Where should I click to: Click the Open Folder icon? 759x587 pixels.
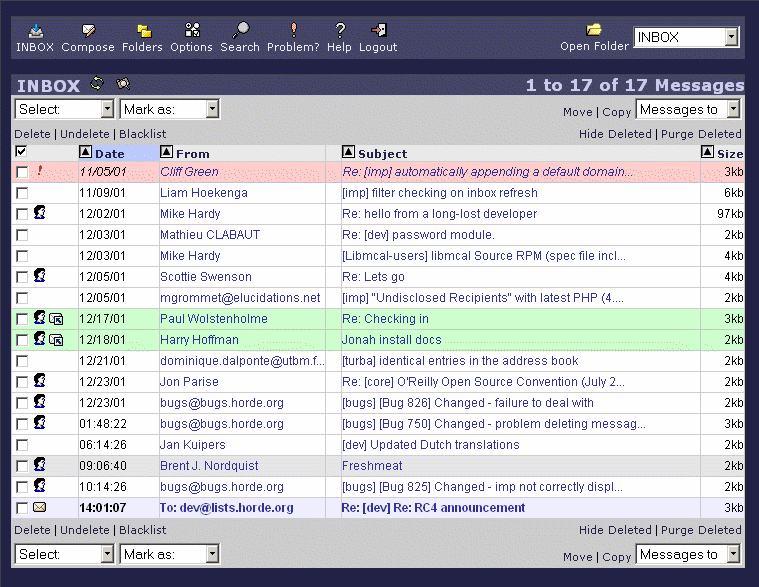pyautogui.click(x=594, y=30)
